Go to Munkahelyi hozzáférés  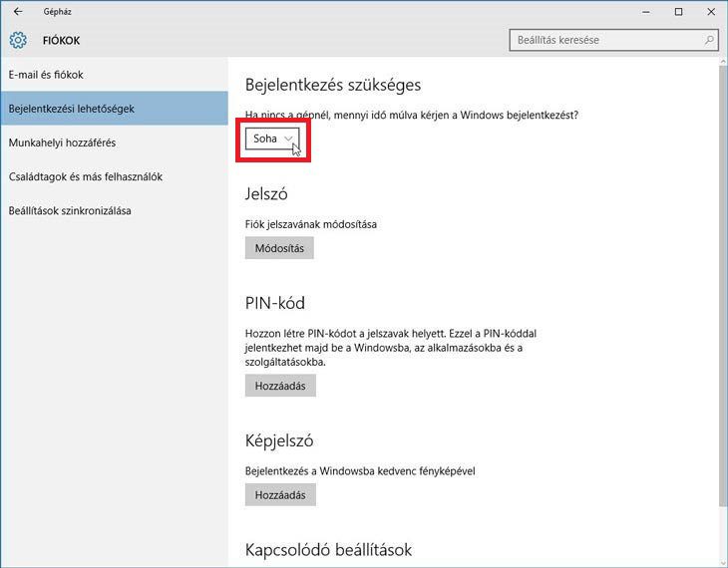pyautogui.click(x=62, y=142)
